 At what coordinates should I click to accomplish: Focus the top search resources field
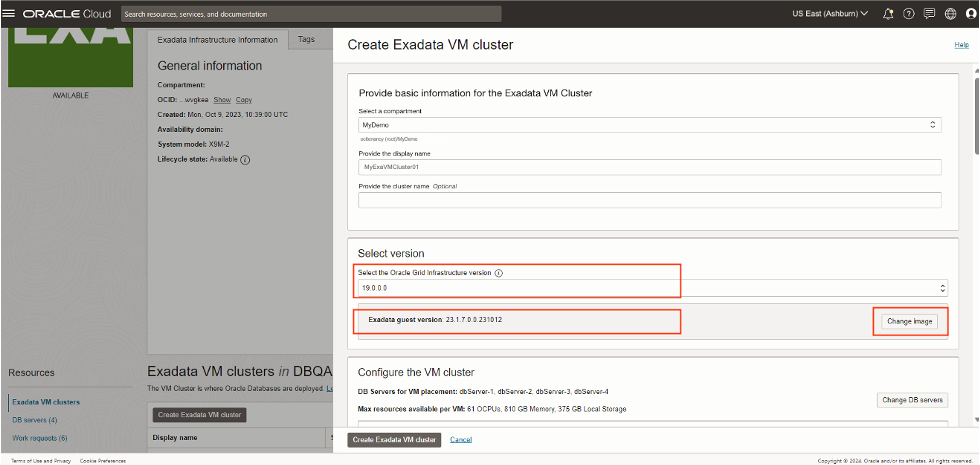311,14
